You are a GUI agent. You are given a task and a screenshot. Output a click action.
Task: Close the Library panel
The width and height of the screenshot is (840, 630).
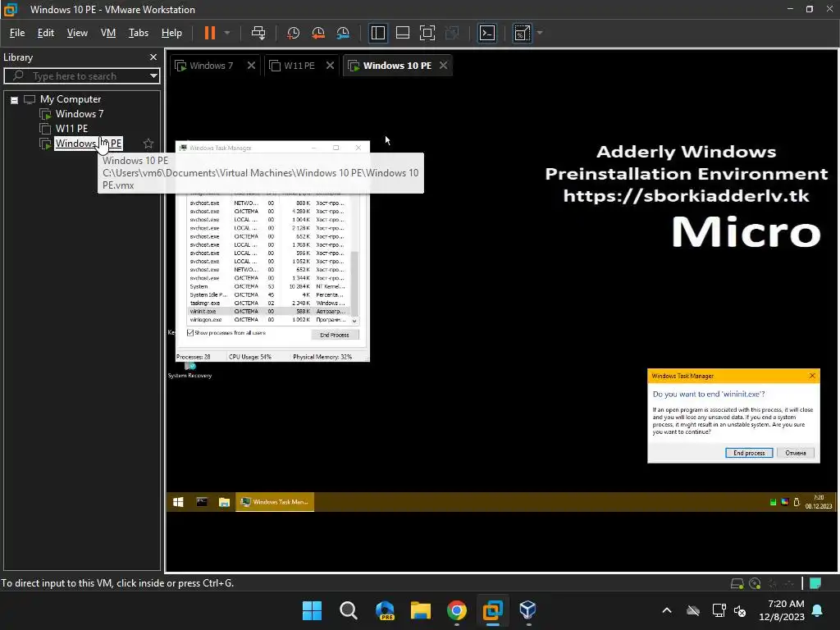point(153,57)
